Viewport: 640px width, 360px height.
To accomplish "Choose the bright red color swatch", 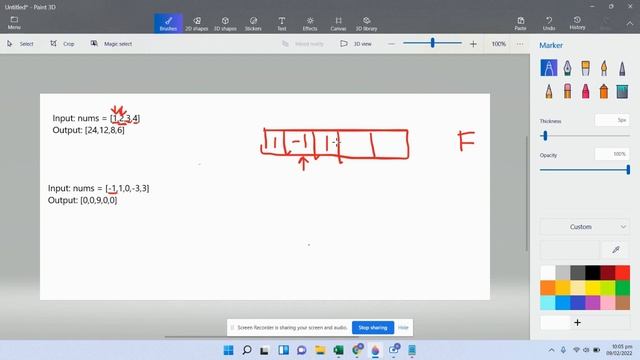I will [622, 272].
